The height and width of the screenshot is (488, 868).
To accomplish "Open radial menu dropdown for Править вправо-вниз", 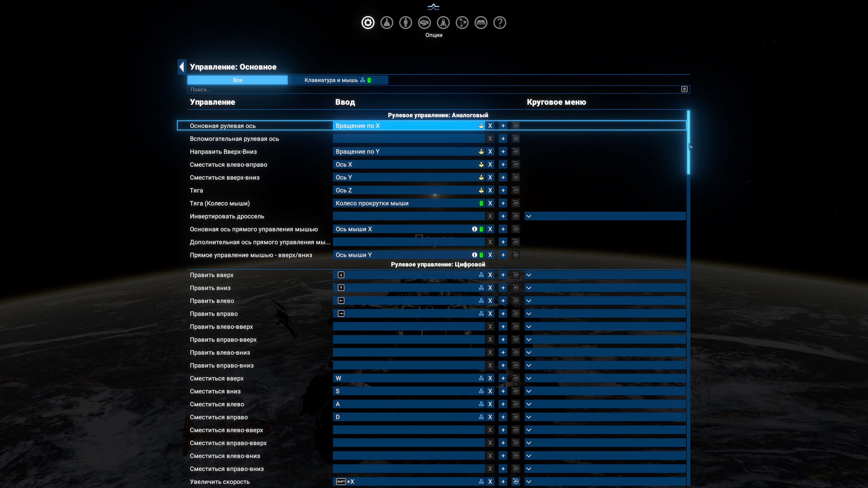I will click(x=605, y=365).
